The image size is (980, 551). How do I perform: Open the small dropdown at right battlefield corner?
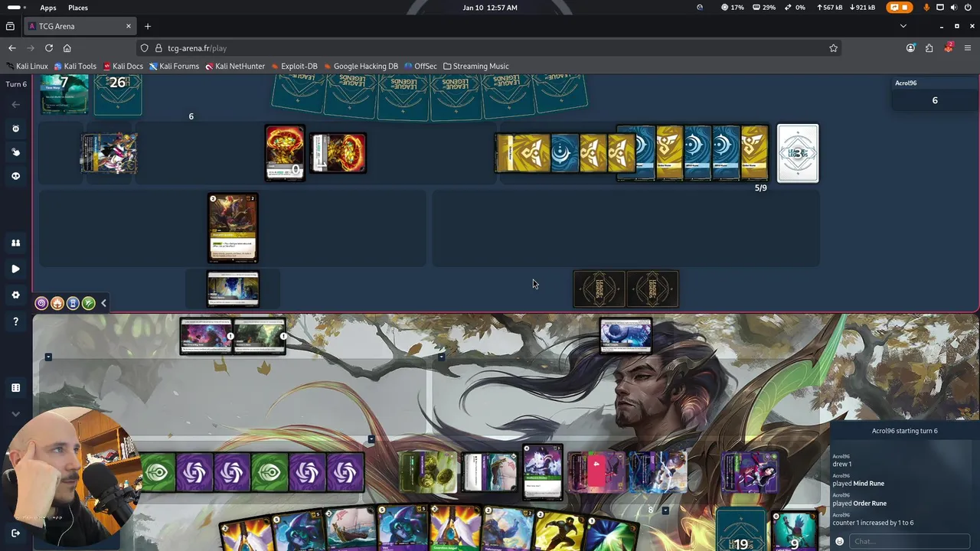[441, 357]
